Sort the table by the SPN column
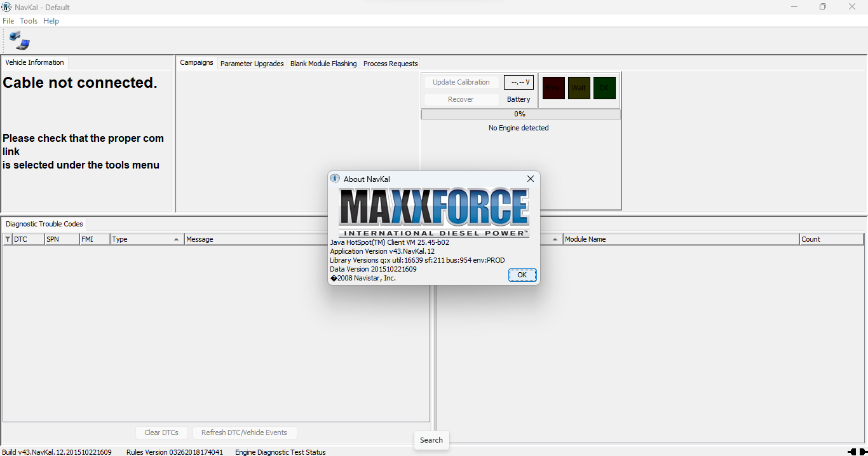Image resolution: width=868 pixels, height=456 pixels. 62,239
